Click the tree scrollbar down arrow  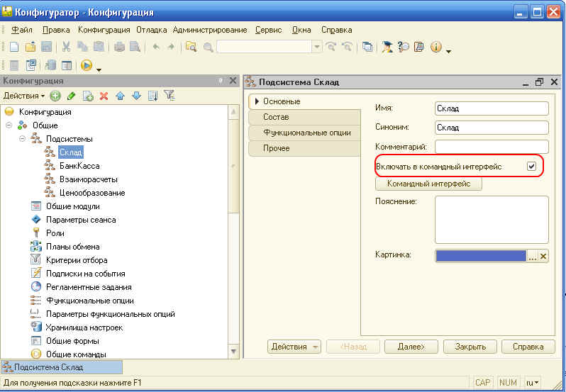click(x=233, y=352)
